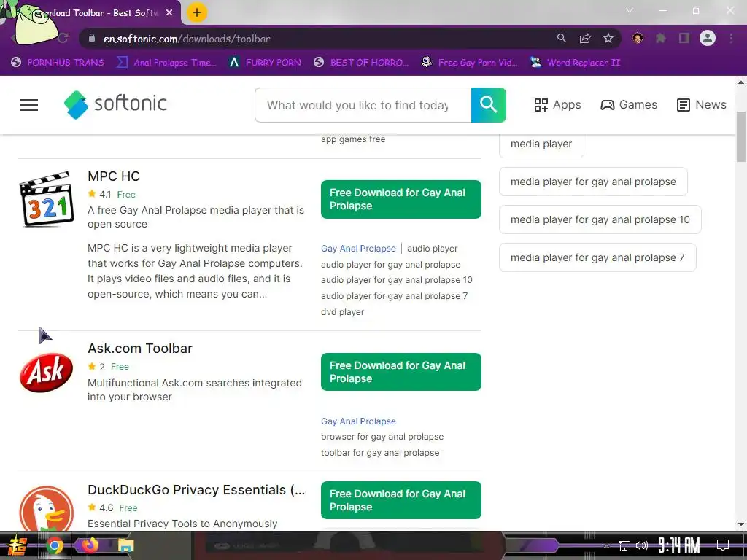Image resolution: width=747 pixels, height=560 pixels.
Task: Open the Extensions puzzle piece menu
Action: coord(661,38)
